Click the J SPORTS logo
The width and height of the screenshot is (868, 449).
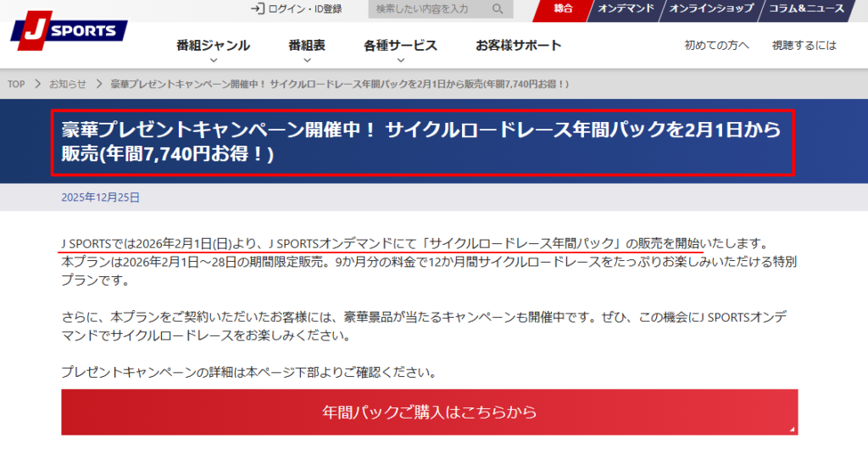tap(69, 30)
